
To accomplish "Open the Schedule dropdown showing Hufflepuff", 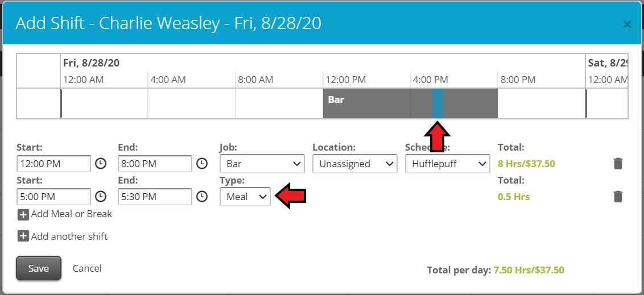I will click(x=448, y=164).
